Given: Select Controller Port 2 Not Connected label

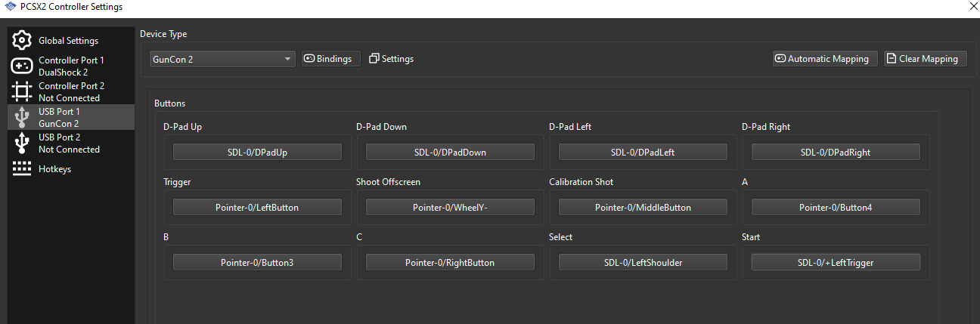Looking at the screenshot, I should (71, 92).
